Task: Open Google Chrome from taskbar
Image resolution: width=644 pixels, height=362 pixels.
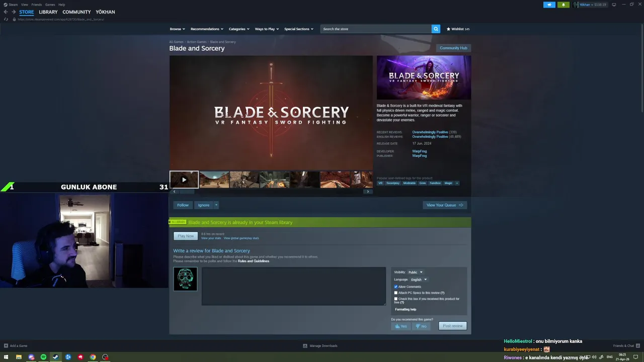Action: pos(93,357)
